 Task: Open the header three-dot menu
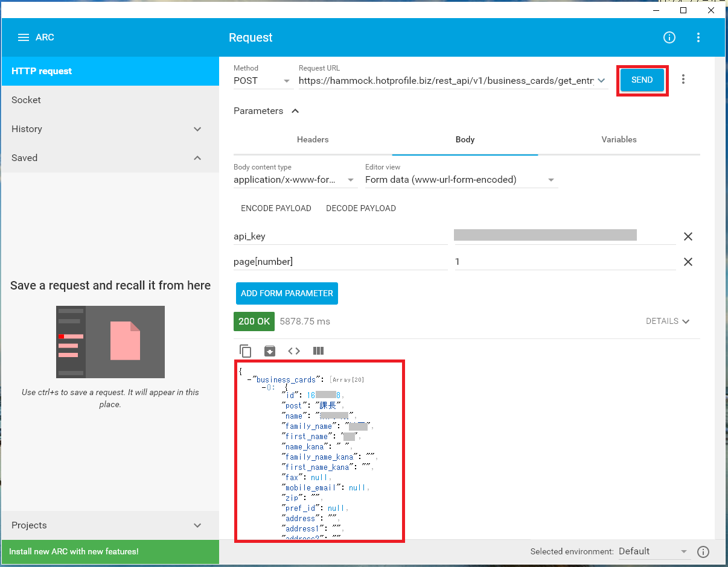click(x=698, y=37)
